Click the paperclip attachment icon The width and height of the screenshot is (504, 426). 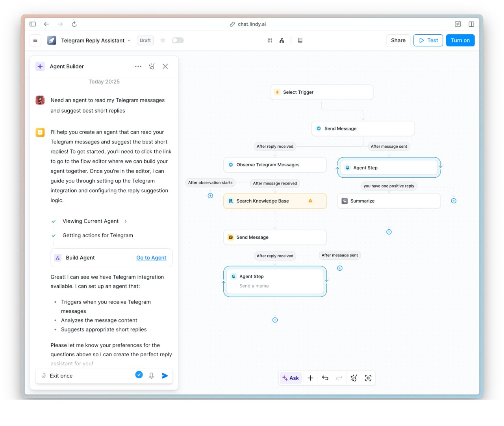(44, 376)
